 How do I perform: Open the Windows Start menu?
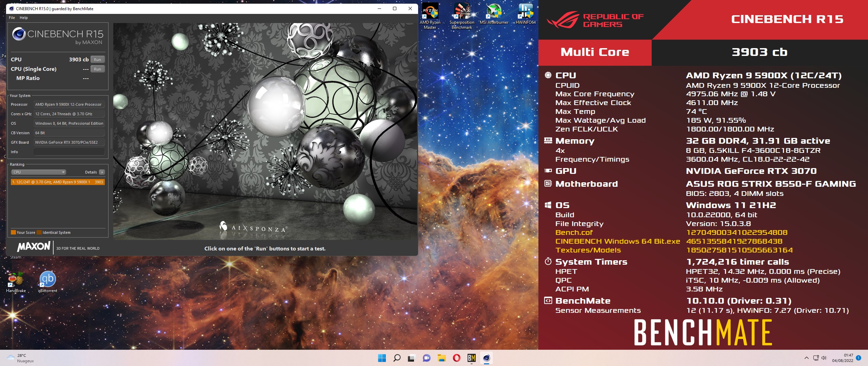click(x=382, y=358)
